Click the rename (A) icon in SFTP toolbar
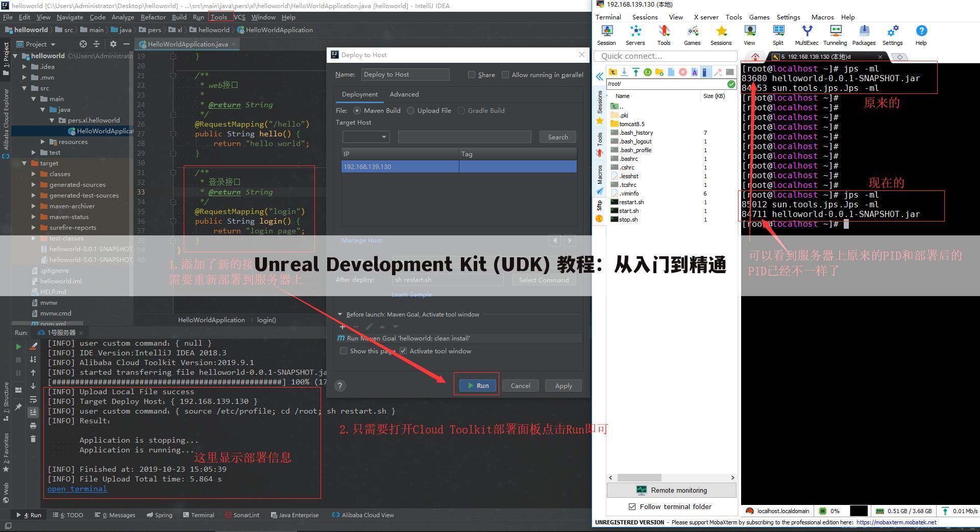The width and height of the screenshot is (980, 532). tap(694, 72)
